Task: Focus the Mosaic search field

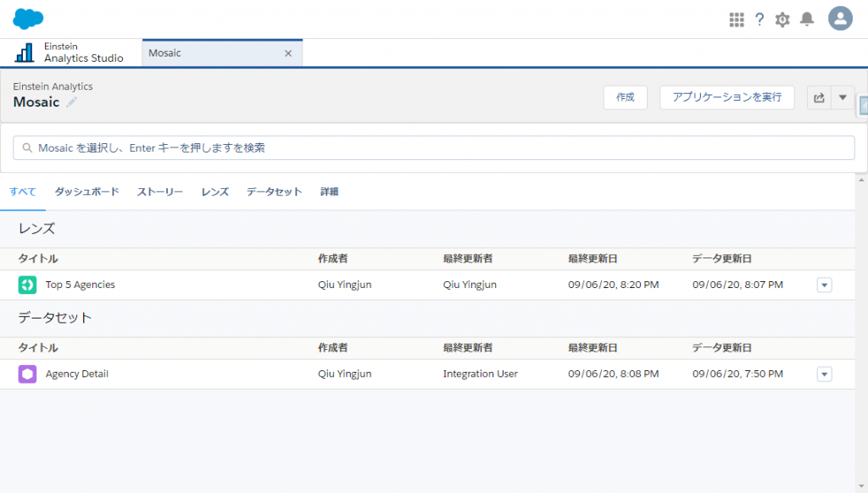Action: coord(433,147)
